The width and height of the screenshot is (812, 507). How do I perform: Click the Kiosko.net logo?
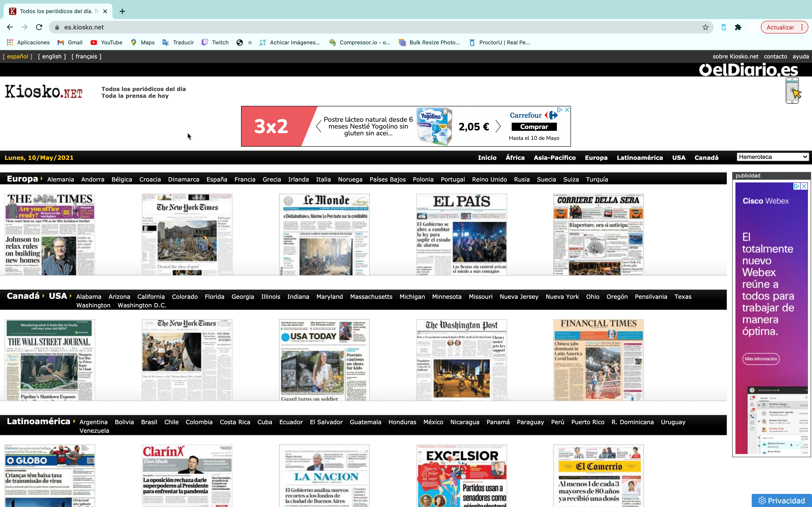[x=44, y=91]
